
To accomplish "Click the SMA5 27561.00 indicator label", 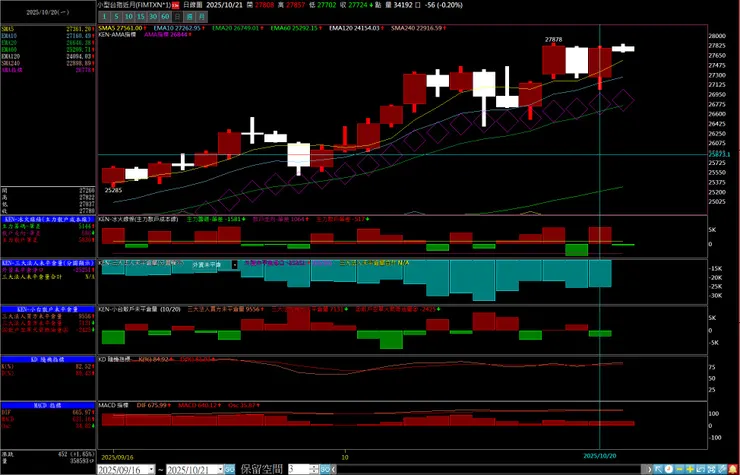I will coord(120,28).
